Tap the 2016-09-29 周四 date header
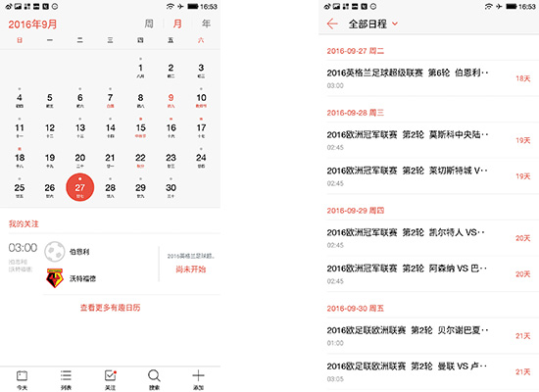 pos(356,211)
